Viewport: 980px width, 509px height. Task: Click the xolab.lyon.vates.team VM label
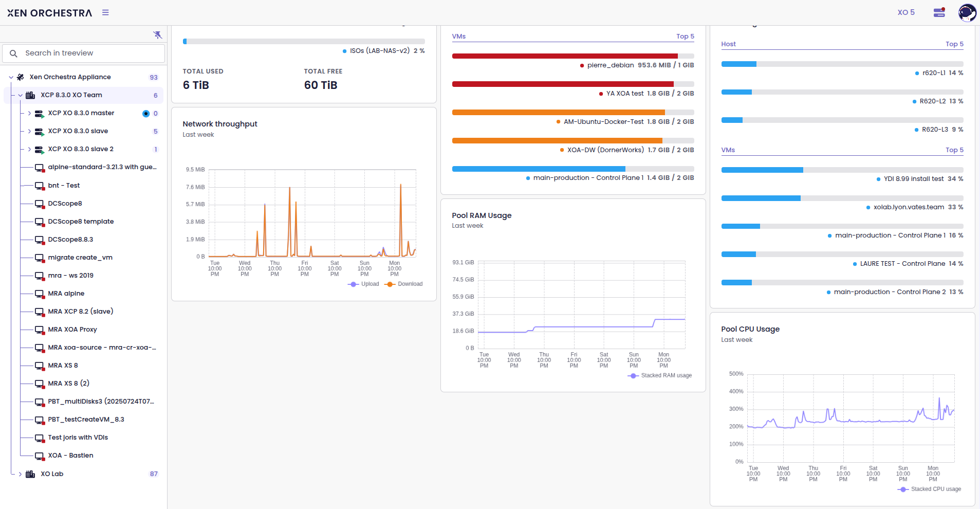click(x=909, y=207)
